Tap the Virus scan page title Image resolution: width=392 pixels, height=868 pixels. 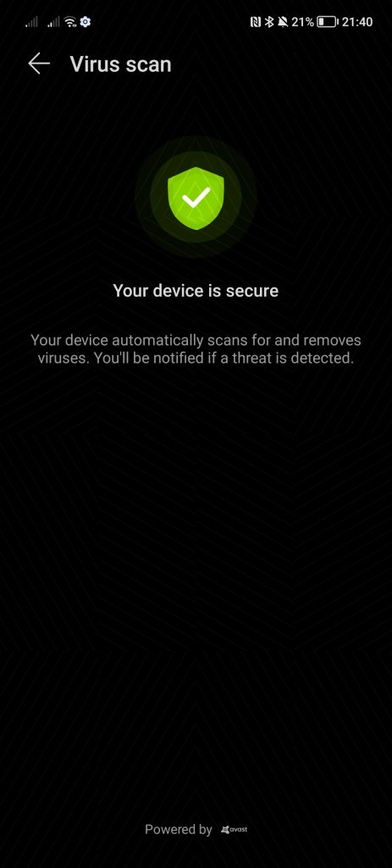(x=120, y=64)
